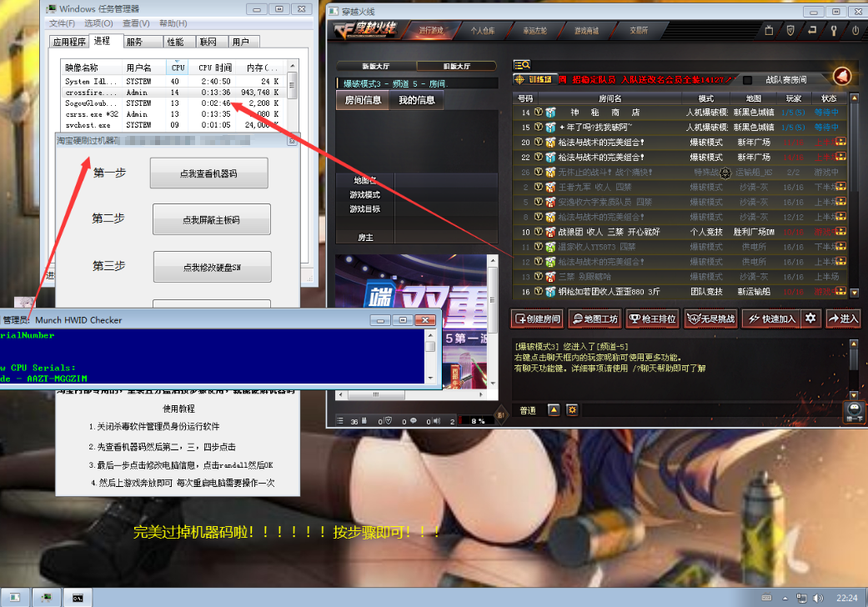The width and height of the screenshot is (868, 607).
Task: Click the 点我修改硬盘SN button
Action: coord(212,268)
